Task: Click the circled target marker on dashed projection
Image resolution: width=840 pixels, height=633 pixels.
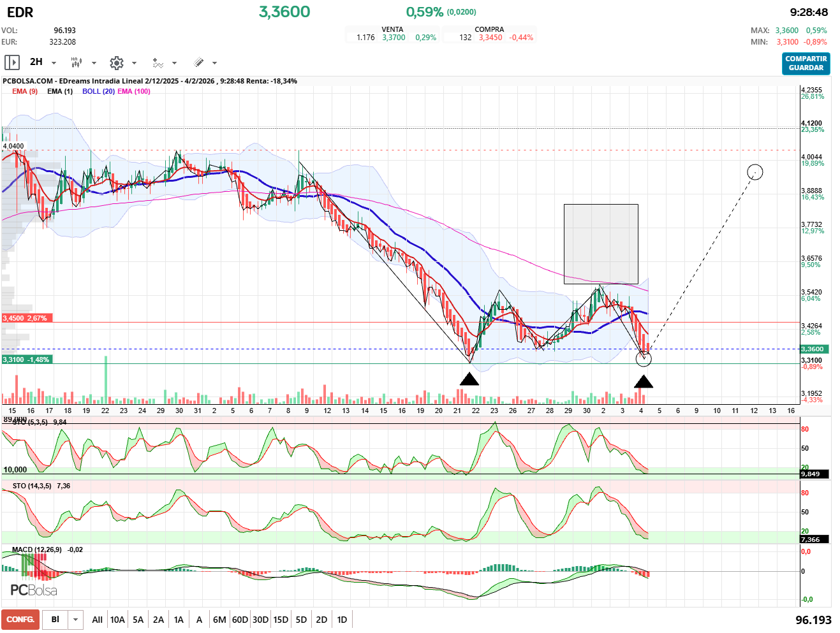Action: (x=755, y=172)
